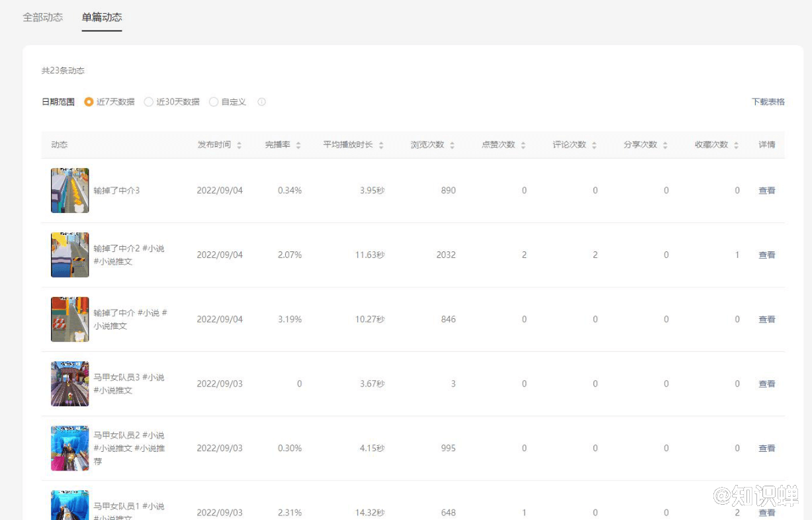Sort by 评论次数 column arrows
The width and height of the screenshot is (812, 520).
(x=594, y=145)
